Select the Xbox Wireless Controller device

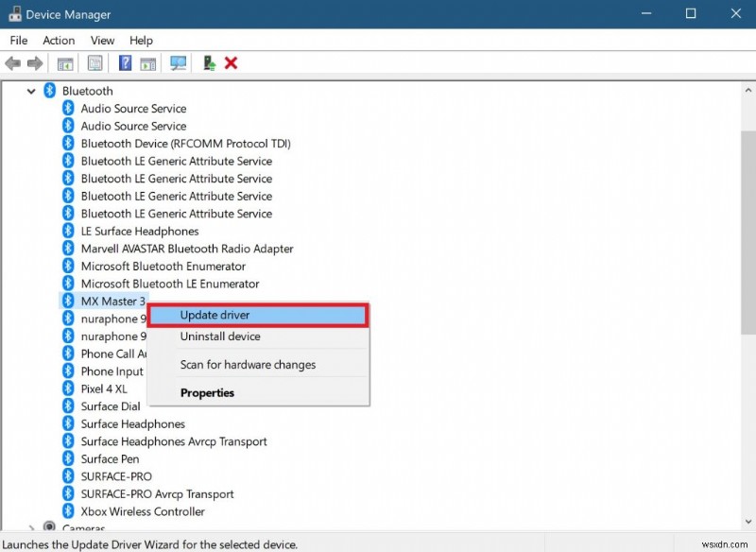pos(142,511)
